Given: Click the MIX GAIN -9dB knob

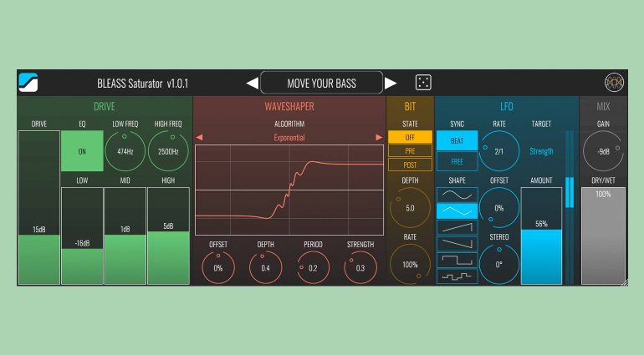Looking at the screenshot, I should pos(603,151).
